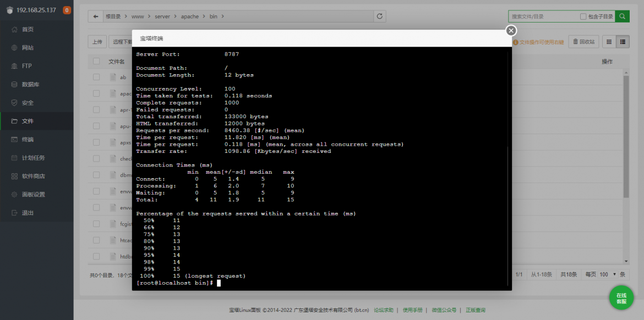Click the green search magnifier button
The width and height of the screenshot is (644, 320).
[622, 16]
